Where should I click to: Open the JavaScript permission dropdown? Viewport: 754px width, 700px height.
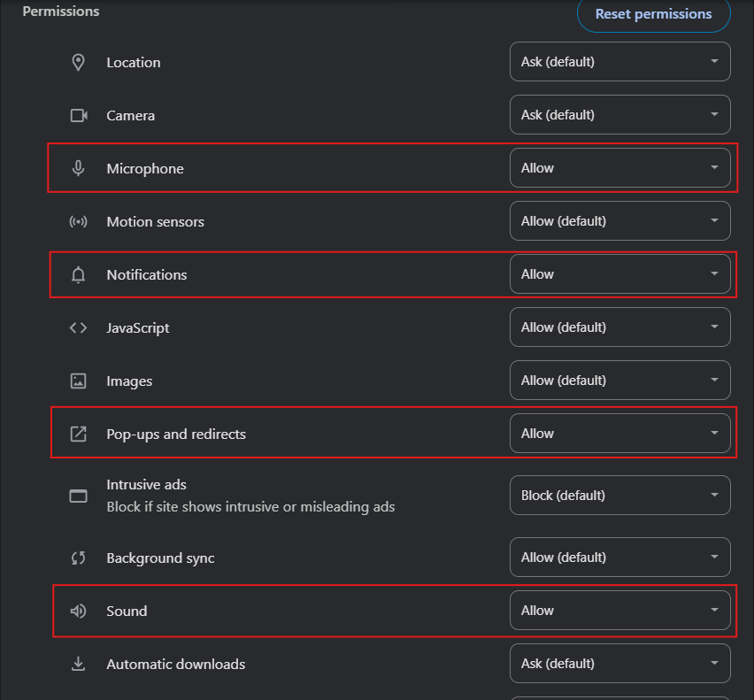tap(619, 327)
